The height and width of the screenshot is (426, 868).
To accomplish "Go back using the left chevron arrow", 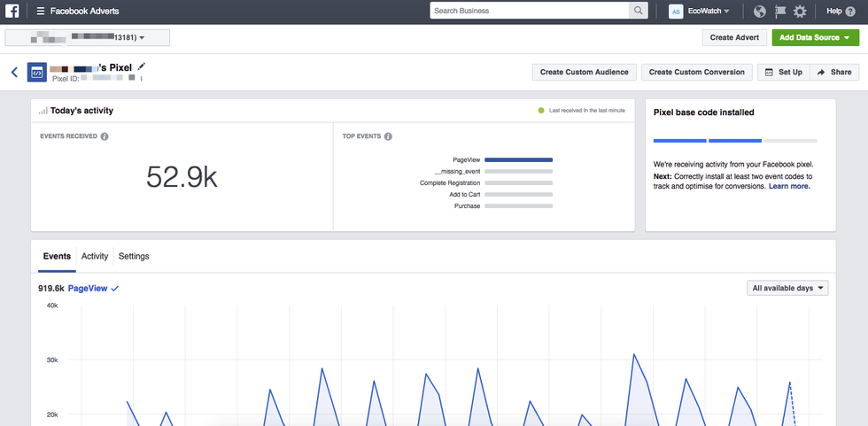I will pyautogui.click(x=14, y=72).
